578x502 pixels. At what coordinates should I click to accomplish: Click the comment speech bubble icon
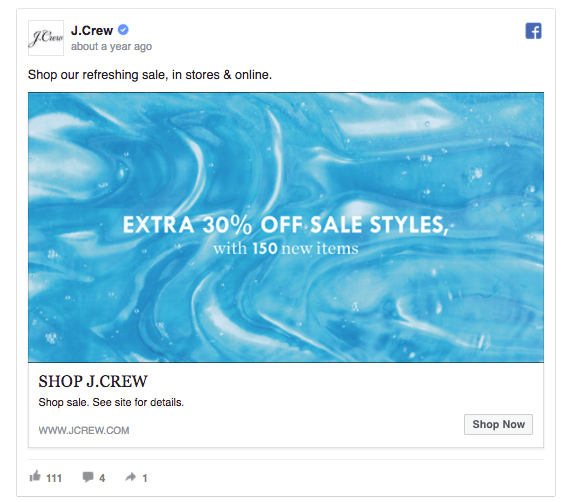[x=88, y=477]
